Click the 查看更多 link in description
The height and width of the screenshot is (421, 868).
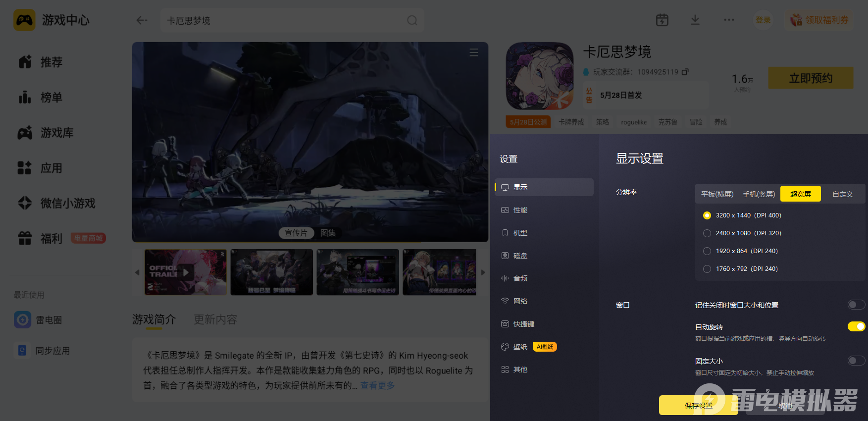pyautogui.click(x=377, y=385)
